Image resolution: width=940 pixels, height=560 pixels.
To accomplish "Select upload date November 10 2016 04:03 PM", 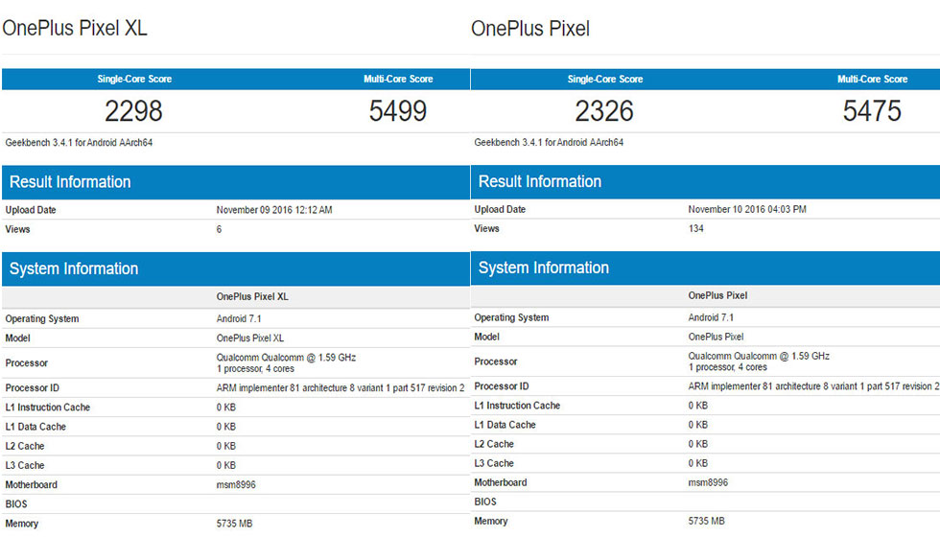I will click(747, 209).
